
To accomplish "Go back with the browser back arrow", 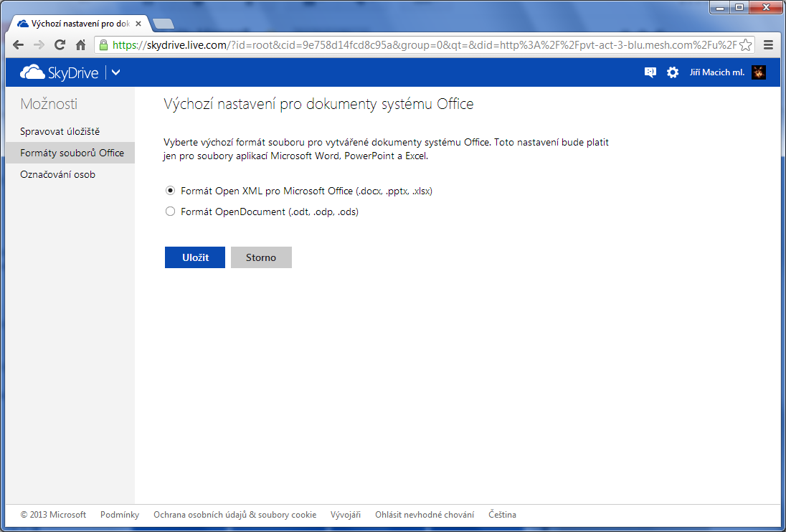I will pos(19,45).
